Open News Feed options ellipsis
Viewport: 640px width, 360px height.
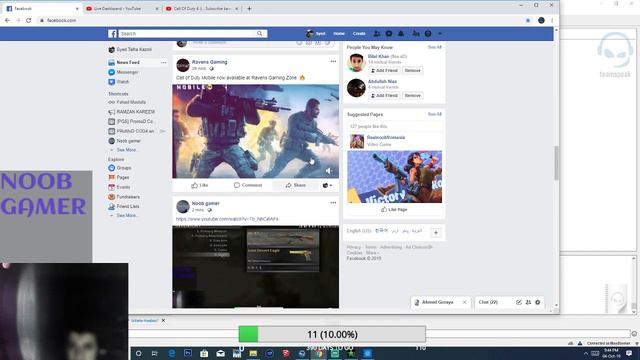coord(163,62)
